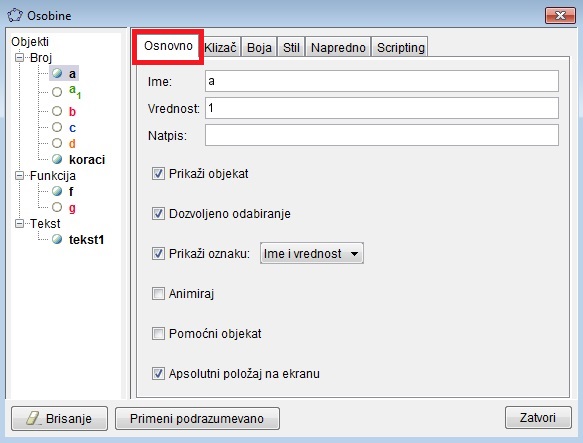Open the Boja tab
The image size is (583, 443).
(259, 48)
